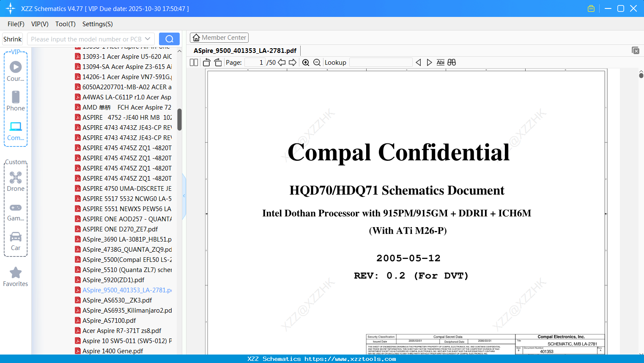Open the Courses category in sidebar

coord(16,71)
